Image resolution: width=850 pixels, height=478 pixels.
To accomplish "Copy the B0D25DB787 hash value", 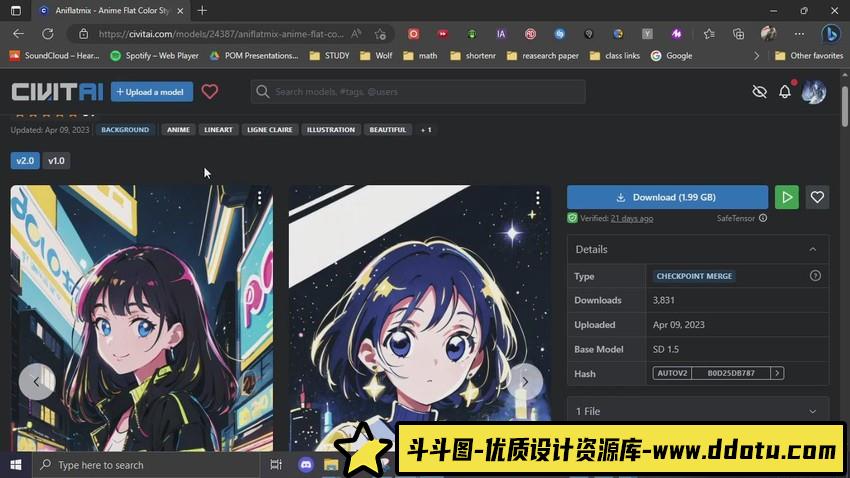I will pyautogui.click(x=731, y=373).
